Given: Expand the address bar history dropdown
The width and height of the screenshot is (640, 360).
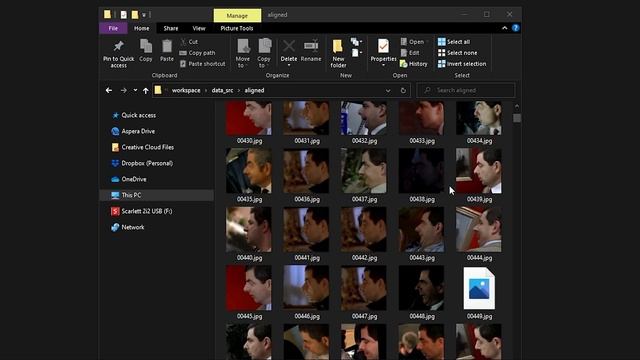Looking at the screenshot, I should coord(388,90).
